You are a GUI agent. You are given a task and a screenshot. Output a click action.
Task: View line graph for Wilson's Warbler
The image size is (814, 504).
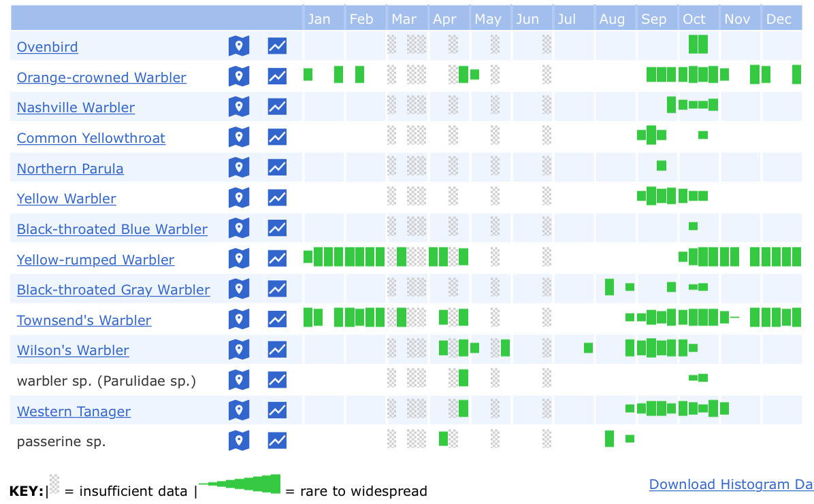(277, 350)
